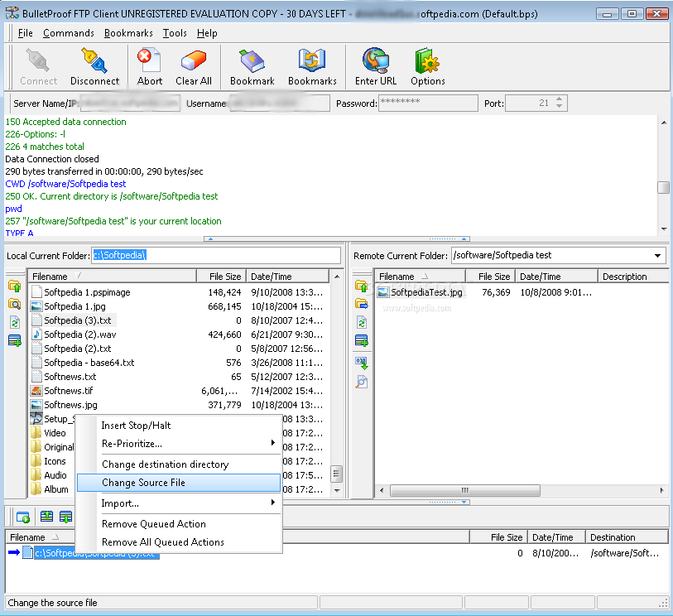Click local file list scrollbar thumb
Viewport: 673px width, 616px height.
click(337, 474)
